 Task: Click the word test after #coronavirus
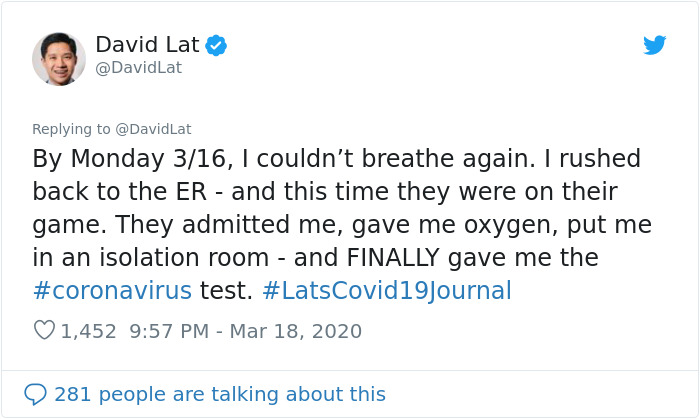pyautogui.click(x=226, y=291)
